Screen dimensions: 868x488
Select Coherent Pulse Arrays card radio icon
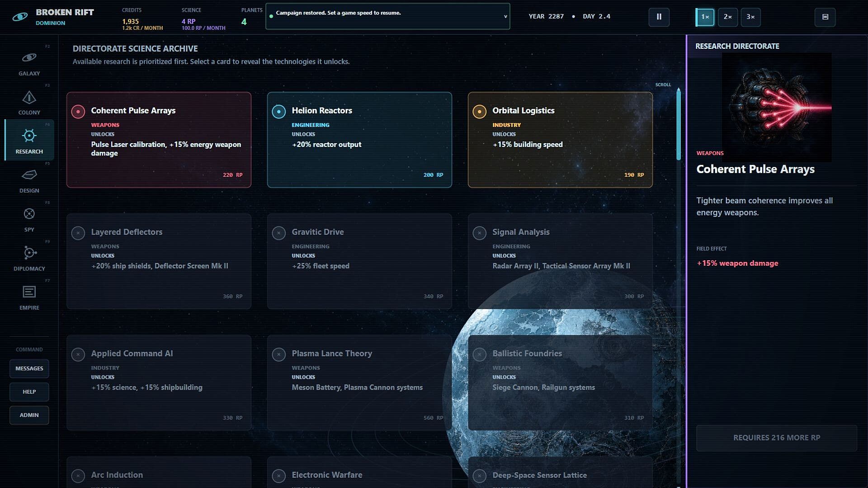[x=78, y=111]
